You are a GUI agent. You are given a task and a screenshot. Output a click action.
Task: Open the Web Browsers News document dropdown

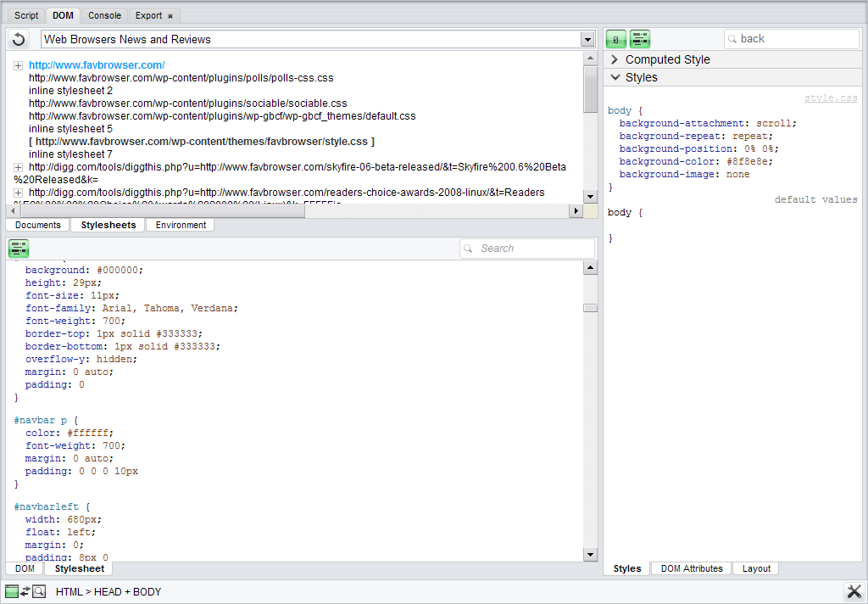pos(587,40)
